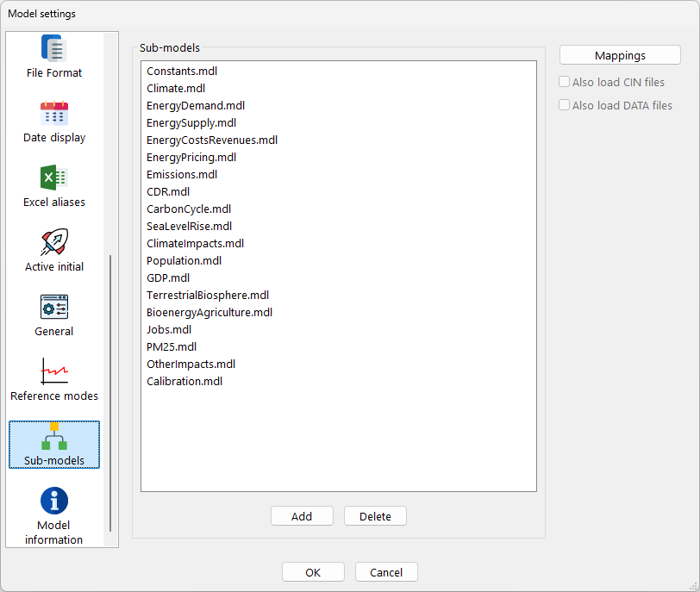Viewport: 700px width, 592px height.
Task: Select the Date display calendar icon
Action: tap(54, 115)
